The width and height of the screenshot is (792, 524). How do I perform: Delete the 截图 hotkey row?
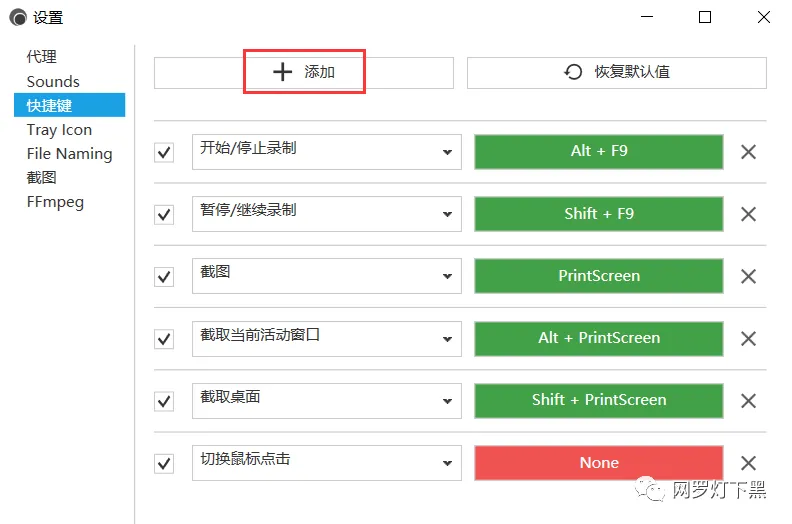click(x=748, y=277)
